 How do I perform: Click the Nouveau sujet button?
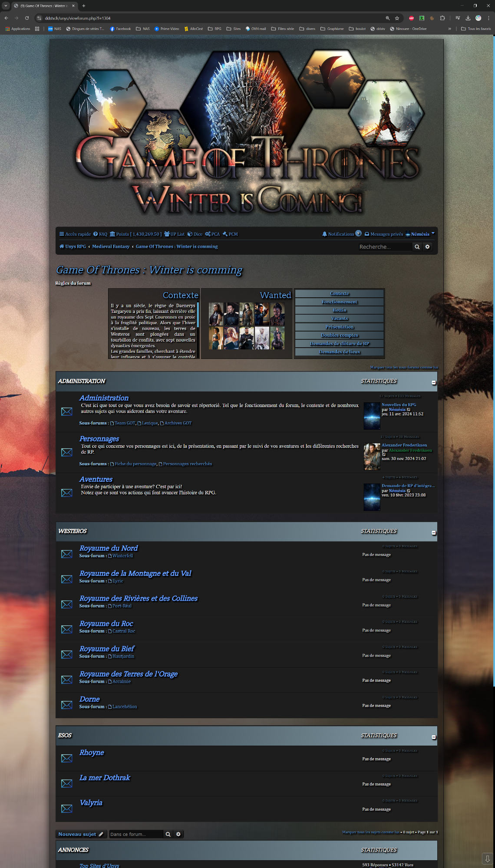pyautogui.click(x=81, y=834)
